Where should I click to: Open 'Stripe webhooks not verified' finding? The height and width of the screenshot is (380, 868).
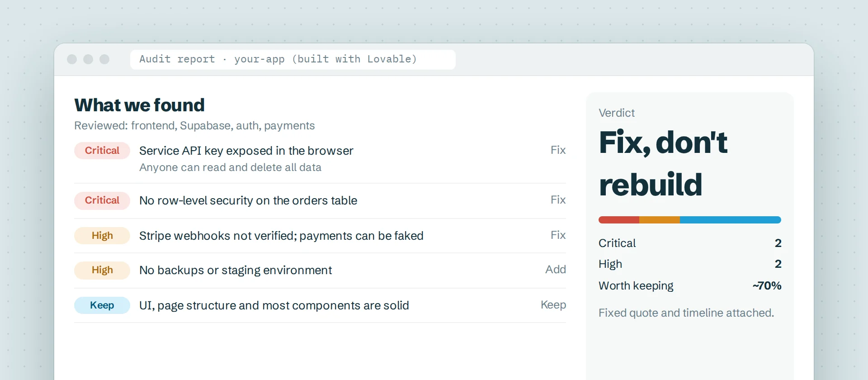281,236
